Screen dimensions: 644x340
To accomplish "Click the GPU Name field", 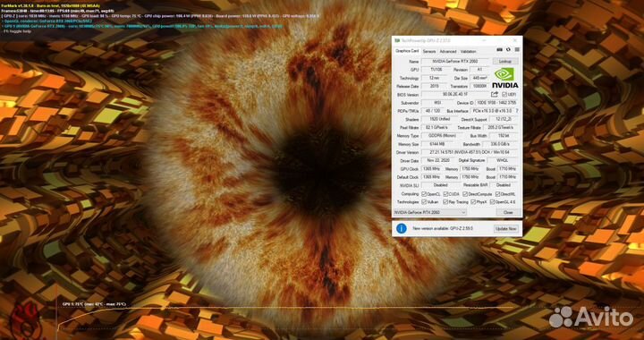I will (455, 61).
